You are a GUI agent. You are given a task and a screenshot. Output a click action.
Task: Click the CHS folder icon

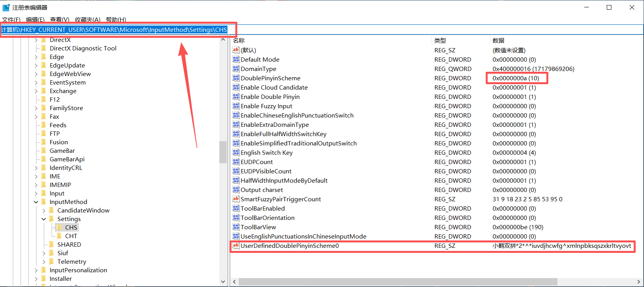coord(59,227)
